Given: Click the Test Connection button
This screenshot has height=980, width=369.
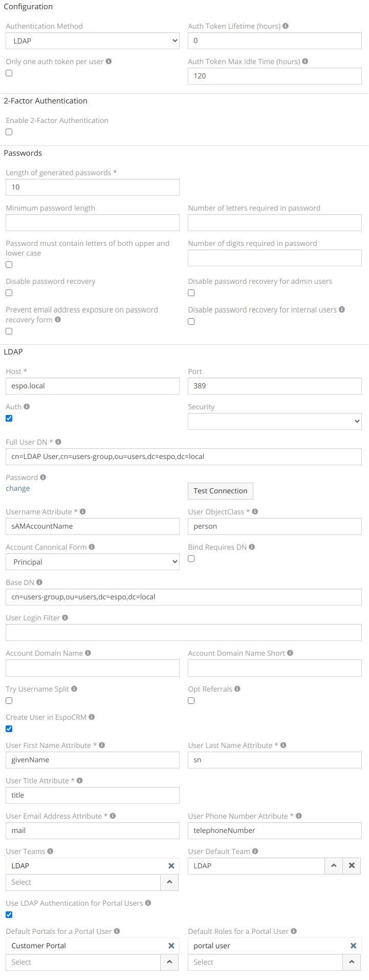Looking at the screenshot, I should click(221, 491).
